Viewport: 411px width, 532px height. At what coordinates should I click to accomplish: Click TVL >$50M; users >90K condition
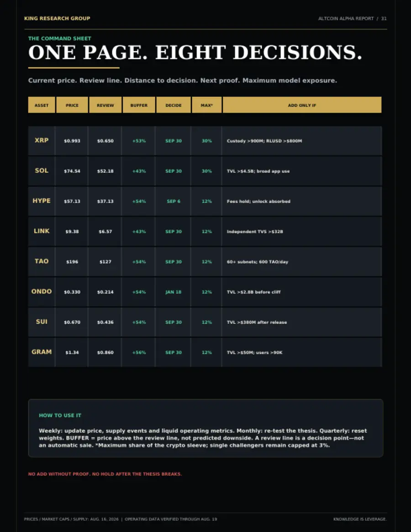[254, 352]
